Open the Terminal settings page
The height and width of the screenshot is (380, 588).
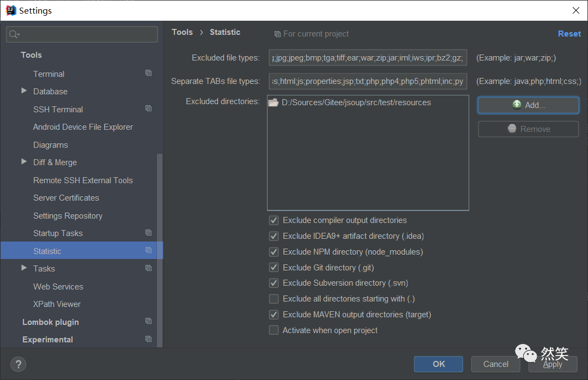[49, 74]
